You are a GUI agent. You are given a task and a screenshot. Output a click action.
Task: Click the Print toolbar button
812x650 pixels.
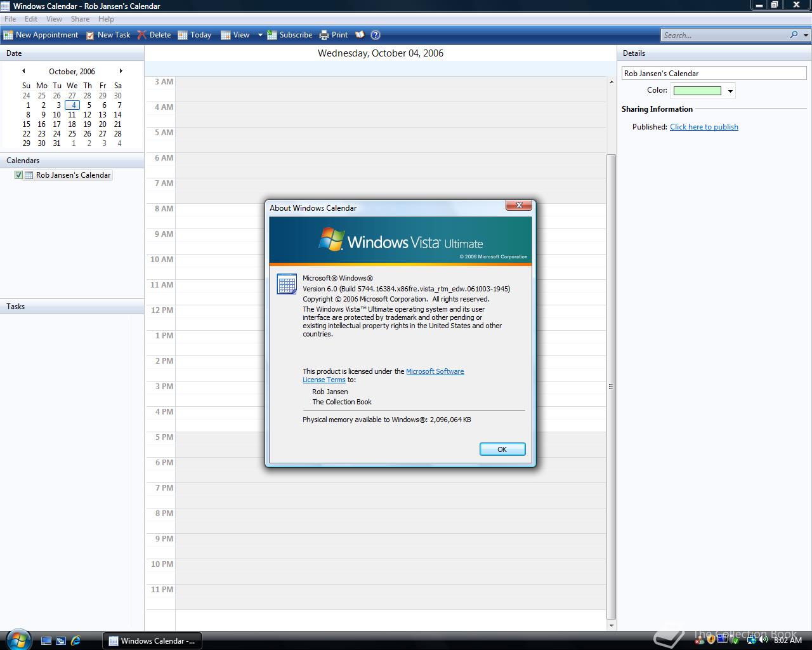(334, 35)
